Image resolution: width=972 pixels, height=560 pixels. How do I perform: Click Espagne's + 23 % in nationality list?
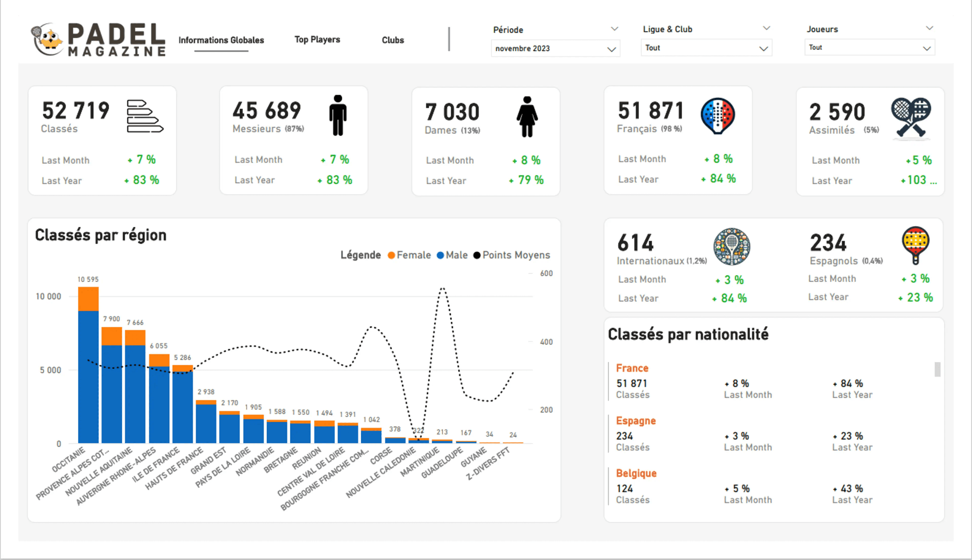pos(848,436)
